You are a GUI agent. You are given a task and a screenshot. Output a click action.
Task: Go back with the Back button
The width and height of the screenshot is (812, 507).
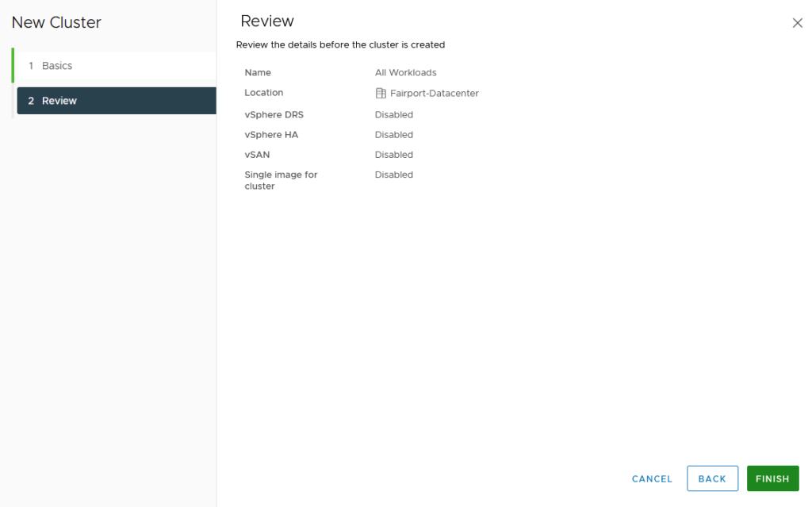tap(712, 478)
